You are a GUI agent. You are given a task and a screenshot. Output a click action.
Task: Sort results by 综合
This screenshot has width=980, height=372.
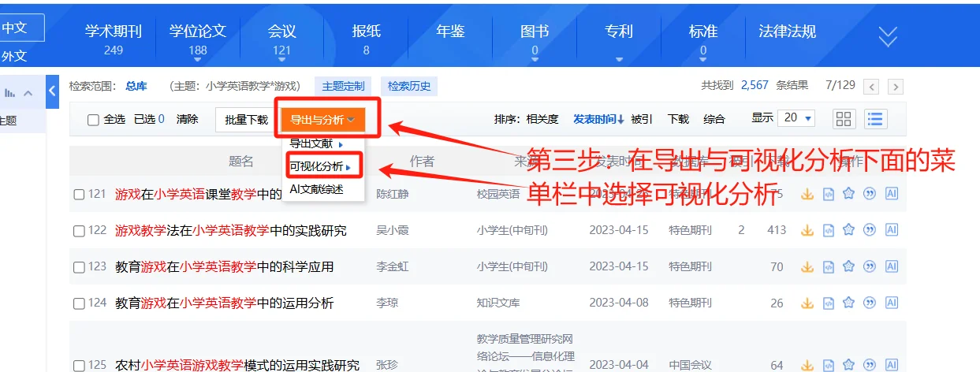[x=714, y=119]
